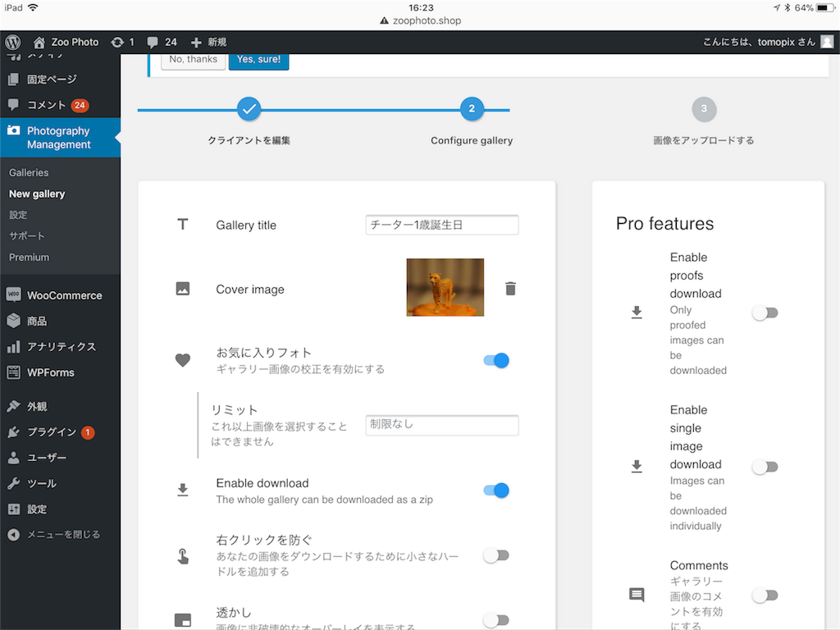Viewport: 840px width, 630px height.
Task: Enable the 透かし watermark toggle
Action: click(x=496, y=620)
